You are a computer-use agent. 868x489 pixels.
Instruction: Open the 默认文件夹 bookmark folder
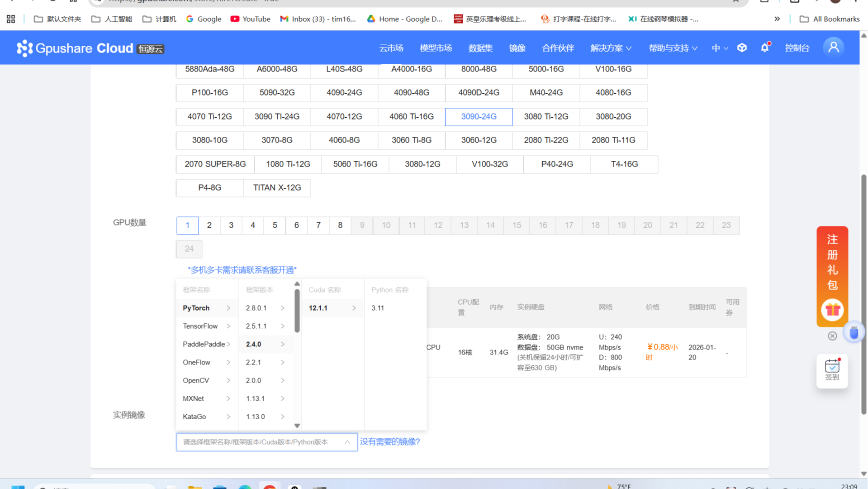pos(58,19)
